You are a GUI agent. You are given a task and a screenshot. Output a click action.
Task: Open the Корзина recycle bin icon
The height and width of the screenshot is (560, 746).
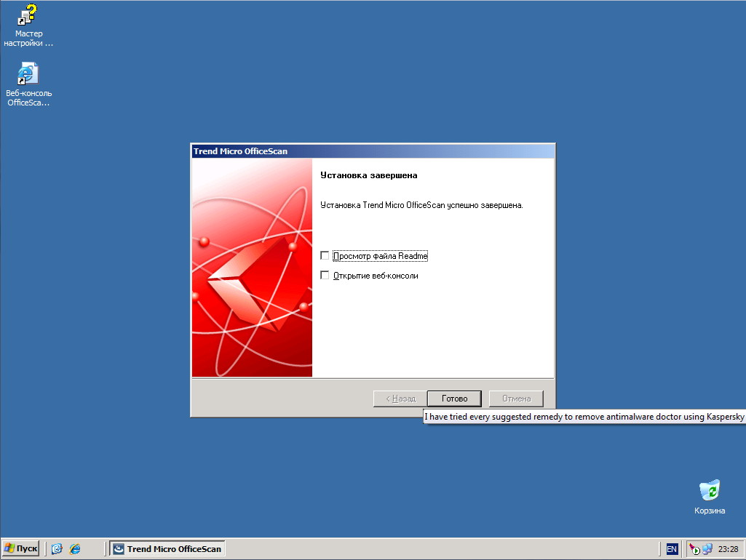click(710, 497)
